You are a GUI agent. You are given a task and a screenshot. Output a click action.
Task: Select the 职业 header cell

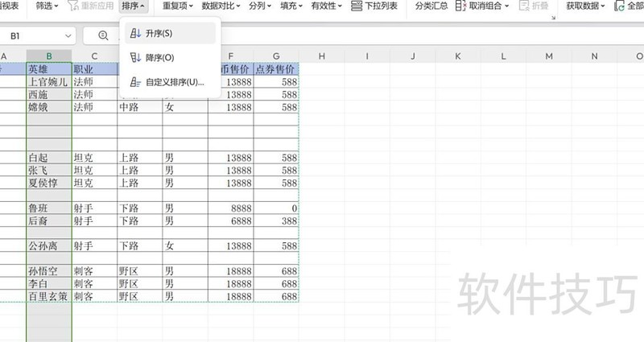[94, 69]
